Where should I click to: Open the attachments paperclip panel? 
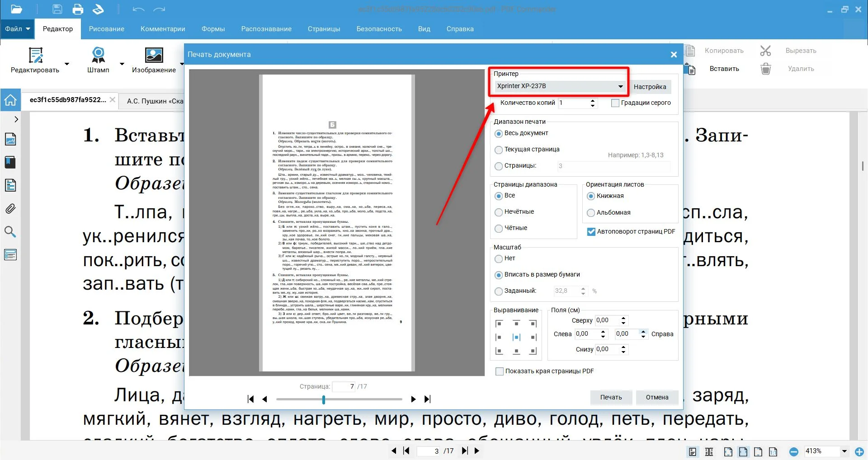(10, 208)
